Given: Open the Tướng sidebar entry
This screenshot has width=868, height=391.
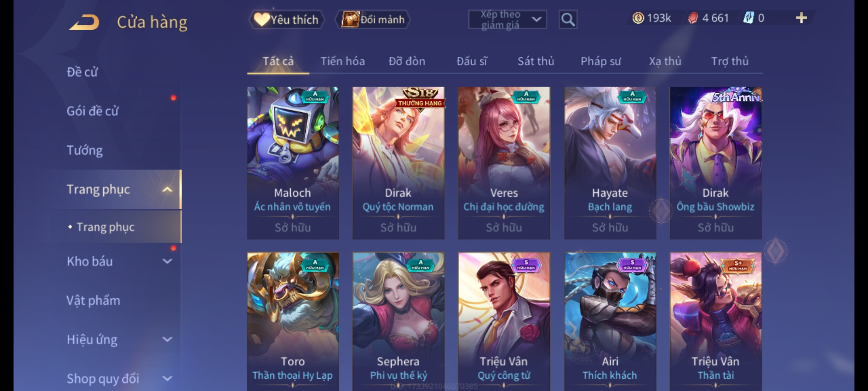Looking at the screenshot, I should pyautogui.click(x=85, y=150).
